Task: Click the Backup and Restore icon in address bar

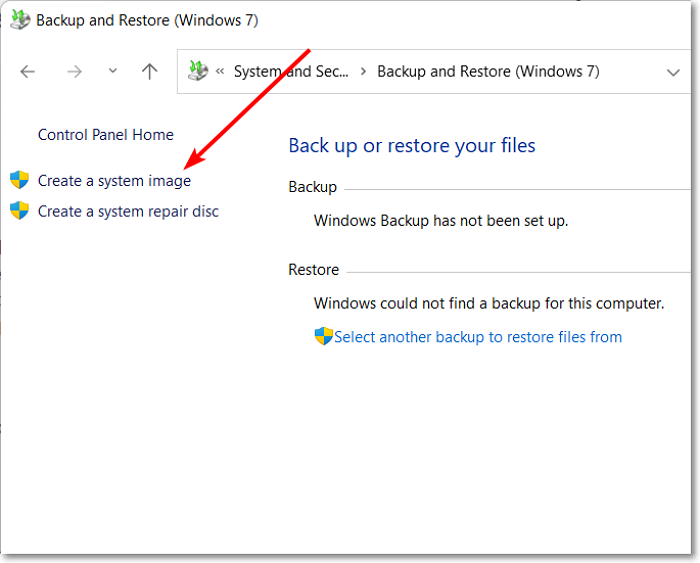Action: click(199, 71)
